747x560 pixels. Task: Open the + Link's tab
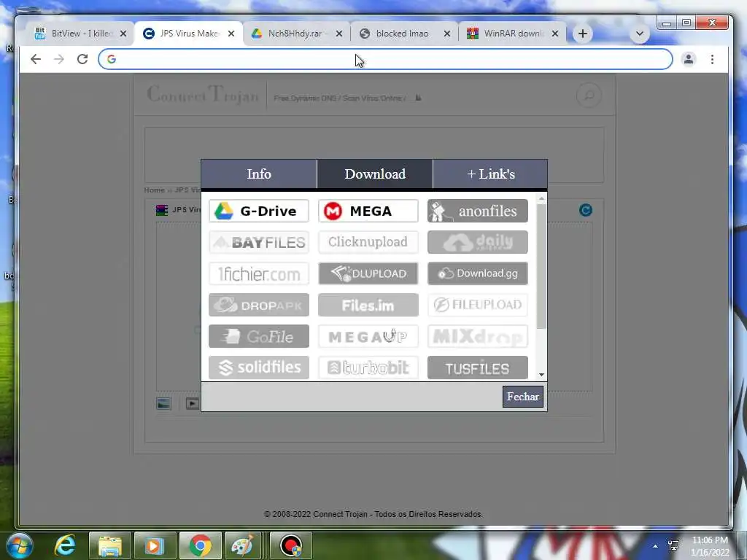tap(491, 174)
